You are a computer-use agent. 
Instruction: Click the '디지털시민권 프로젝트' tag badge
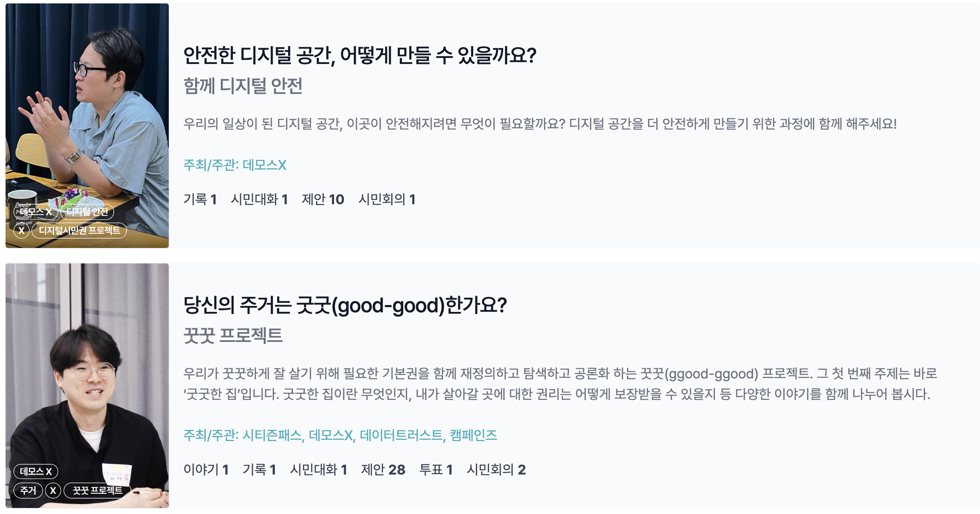[x=79, y=230]
